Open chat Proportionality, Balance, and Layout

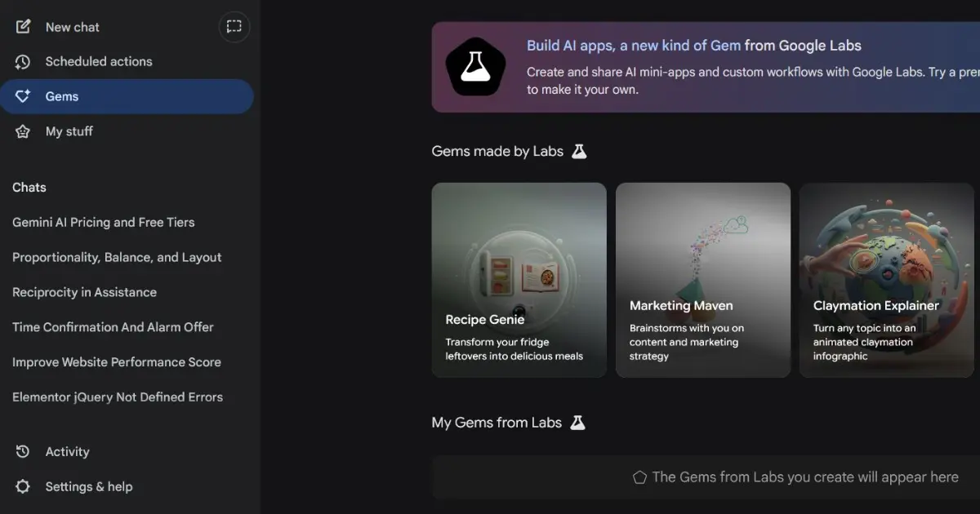[x=117, y=258]
